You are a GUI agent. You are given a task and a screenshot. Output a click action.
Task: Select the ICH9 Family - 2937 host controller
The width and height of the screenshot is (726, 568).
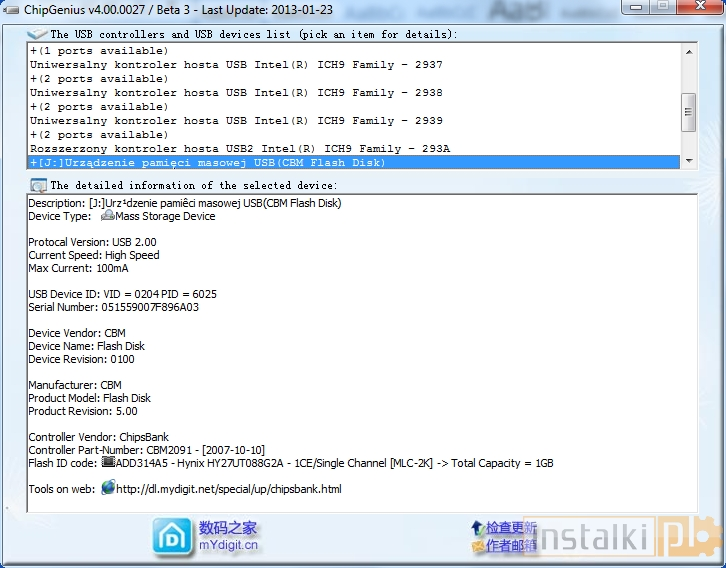236,65
